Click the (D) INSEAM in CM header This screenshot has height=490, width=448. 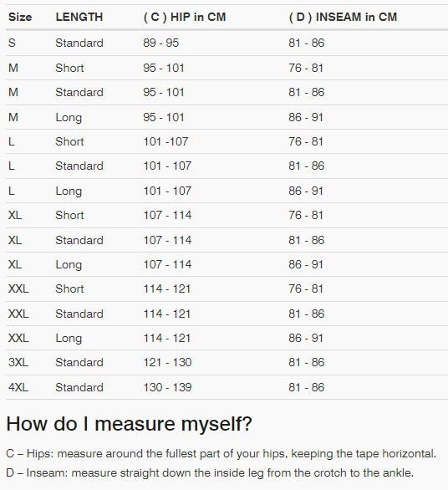click(x=343, y=17)
